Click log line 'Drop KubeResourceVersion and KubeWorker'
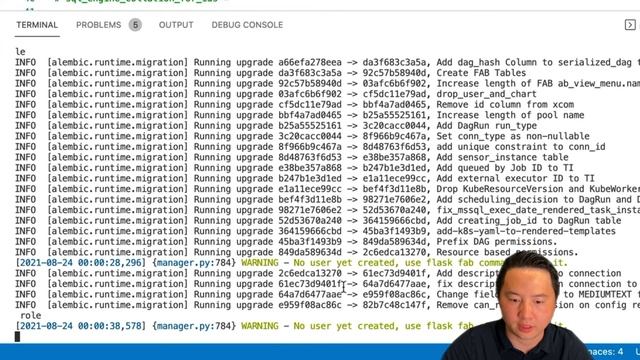The height and width of the screenshot is (360, 640). tap(538, 189)
